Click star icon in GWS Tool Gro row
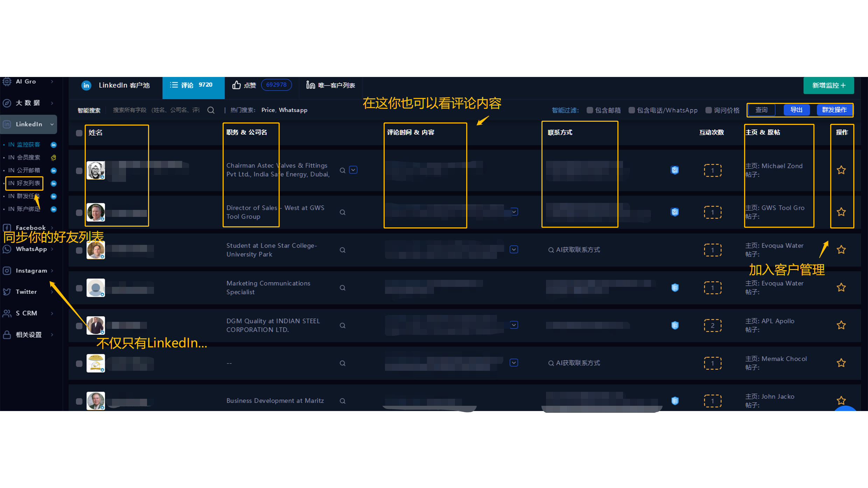The width and height of the screenshot is (868, 488). coord(841,212)
